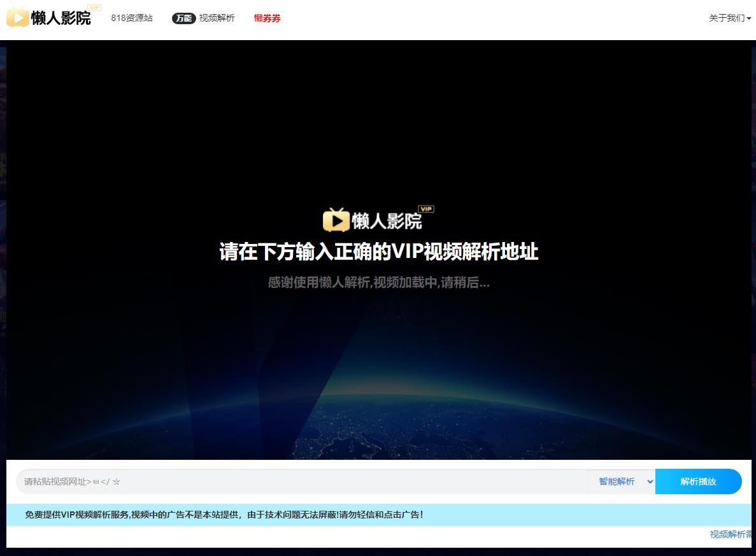Viewport: 756px width, 556px height.
Task: Select the 视频解析 menu item
Action: click(x=216, y=18)
